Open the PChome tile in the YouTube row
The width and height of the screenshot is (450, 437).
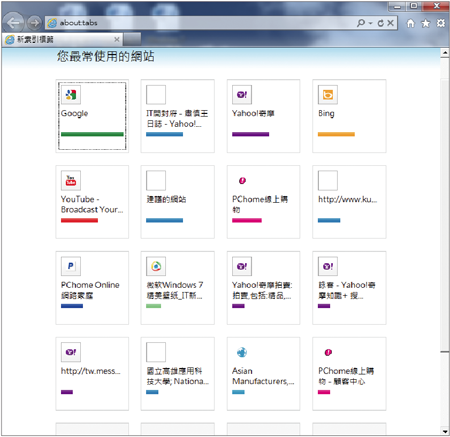[263, 202]
